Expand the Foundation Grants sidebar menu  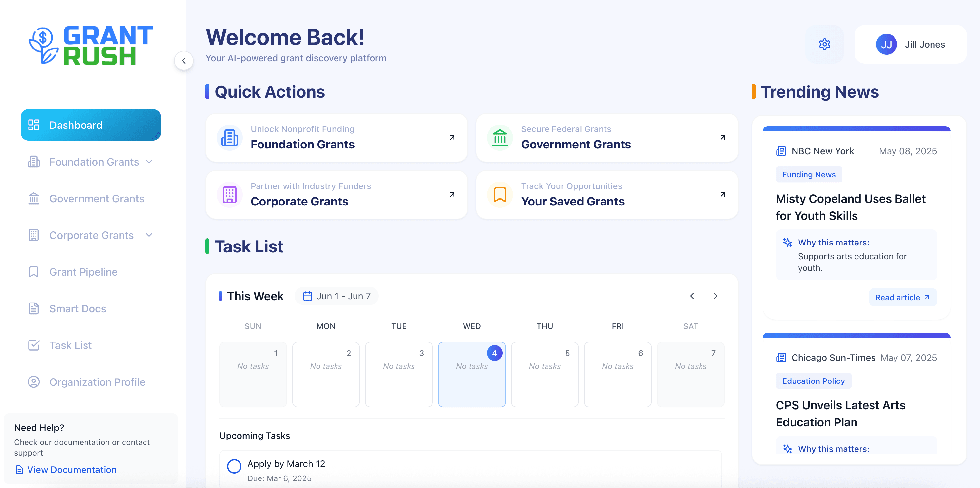tap(149, 162)
